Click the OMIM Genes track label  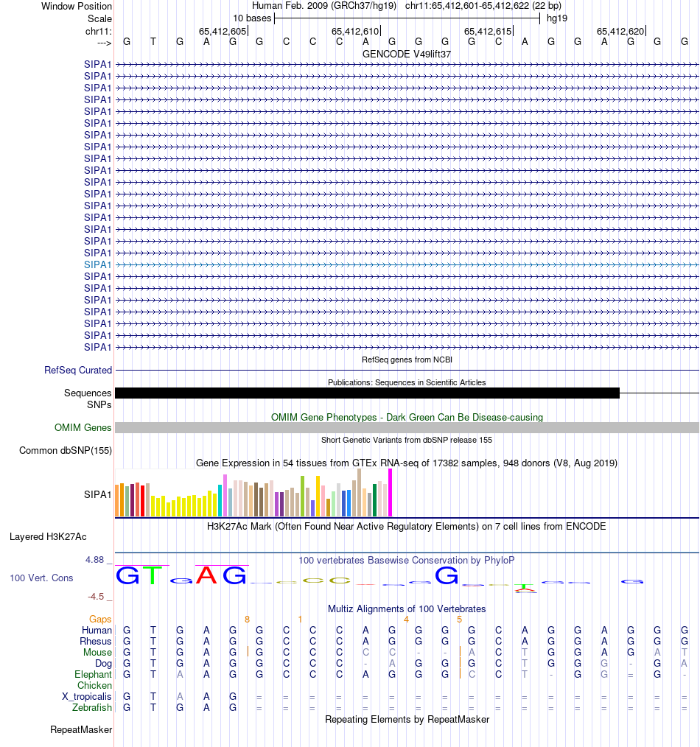point(83,428)
